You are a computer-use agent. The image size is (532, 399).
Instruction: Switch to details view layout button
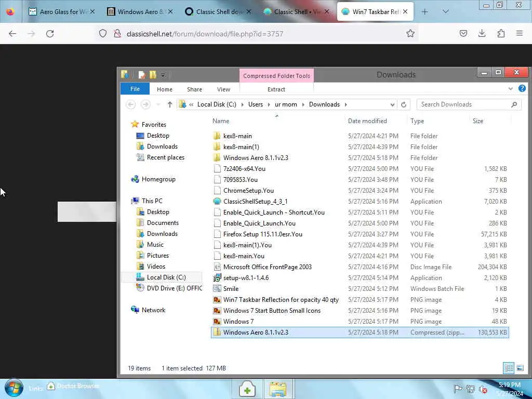click(509, 368)
